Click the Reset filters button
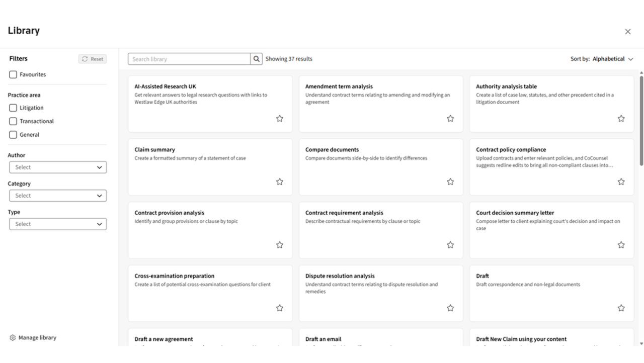This screenshot has height=363, width=644. point(93,59)
